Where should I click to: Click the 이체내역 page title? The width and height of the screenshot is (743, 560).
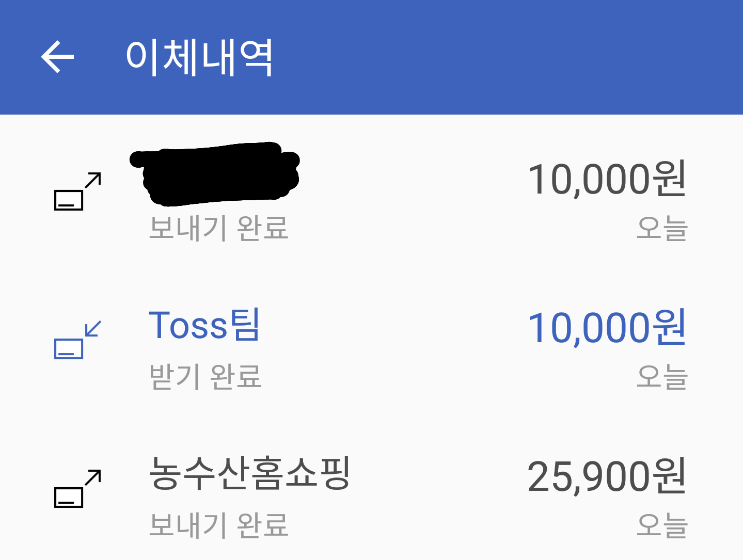click(199, 57)
